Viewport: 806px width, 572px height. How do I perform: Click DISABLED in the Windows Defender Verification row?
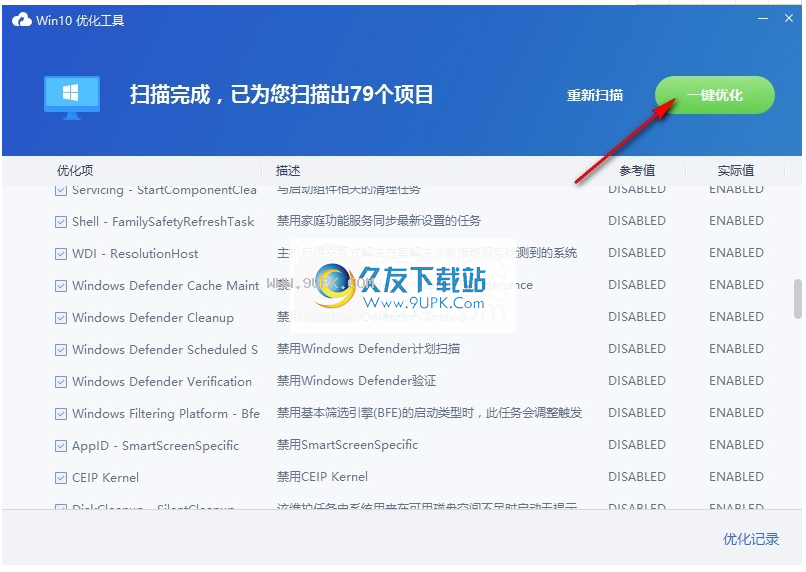(637, 381)
